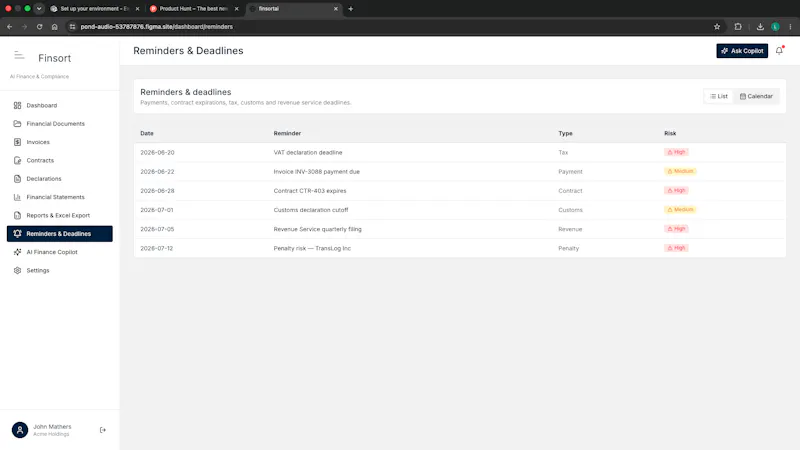The image size is (800, 450).
Task: Click the Reminders alarm bell icon
Action: (x=17, y=234)
